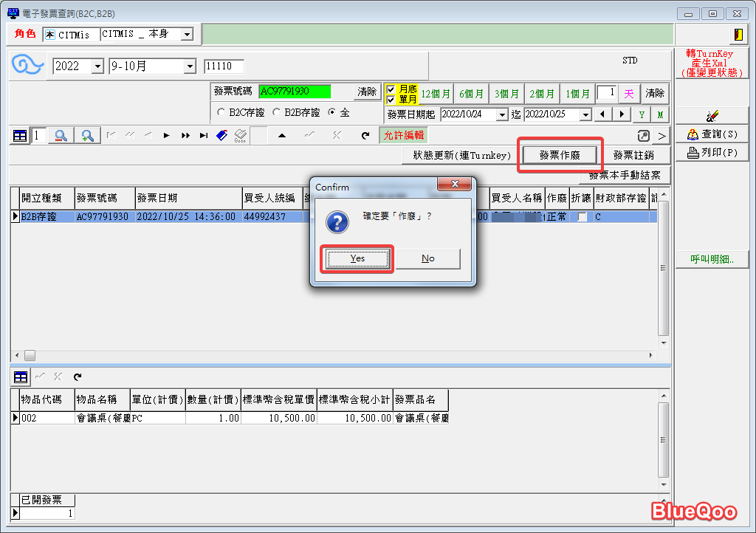Click the zoom-in magnifier icon in toolbar
This screenshot has width=756, height=533.
(88, 135)
